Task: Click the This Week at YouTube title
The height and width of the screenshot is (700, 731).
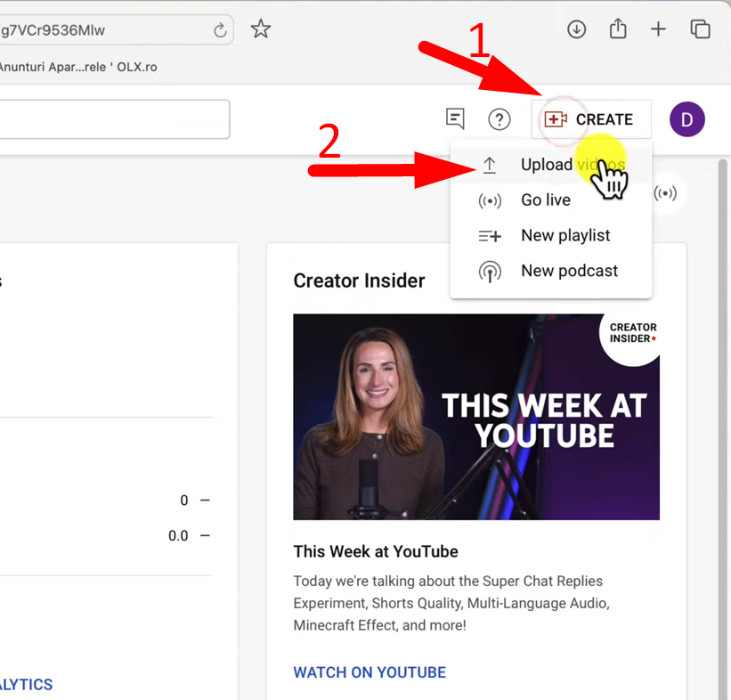Action: tap(376, 551)
